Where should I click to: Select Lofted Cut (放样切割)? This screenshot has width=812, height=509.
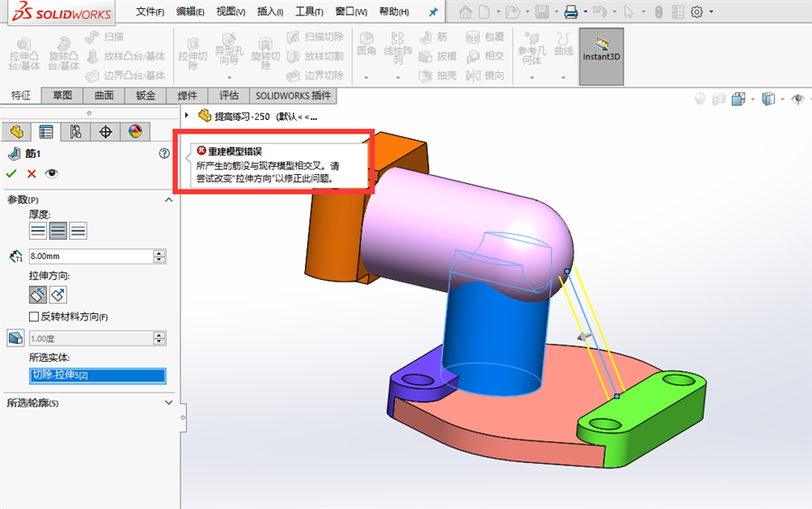click(316, 56)
